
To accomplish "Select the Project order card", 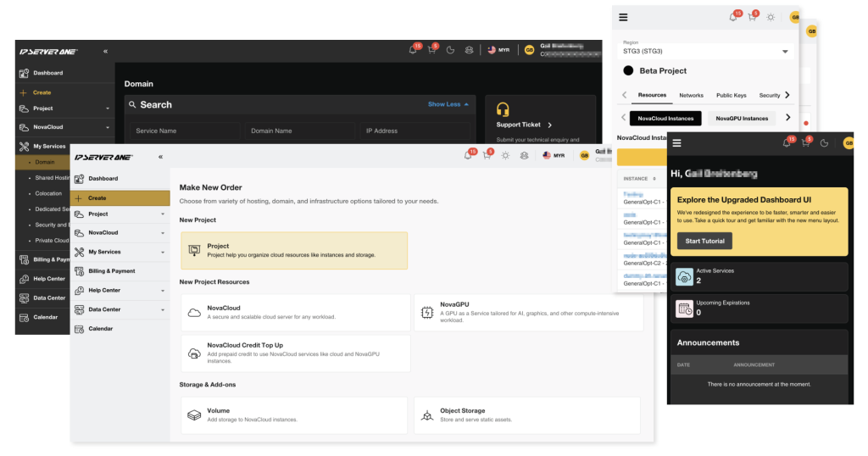I will tap(294, 251).
